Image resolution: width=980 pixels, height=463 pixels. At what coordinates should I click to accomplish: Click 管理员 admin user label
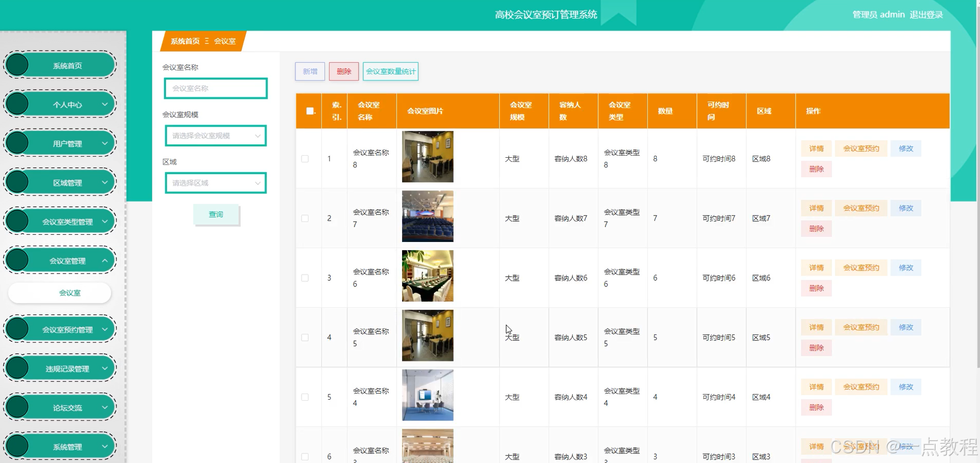pyautogui.click(x=878, y=15)
